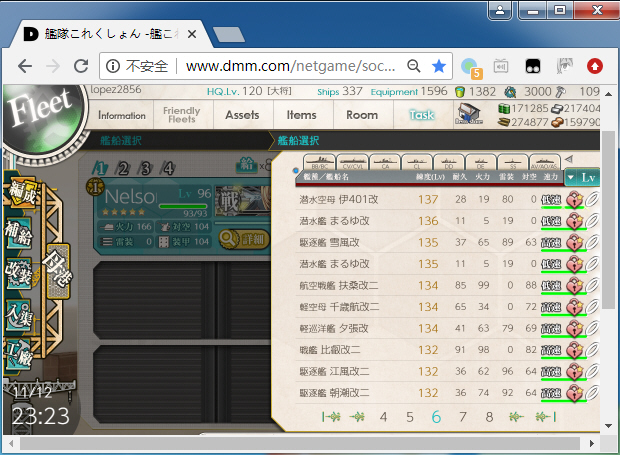This screenshot has height=455, width=620.
Task: Go to ship list page 8
Action: coord(489,417)
